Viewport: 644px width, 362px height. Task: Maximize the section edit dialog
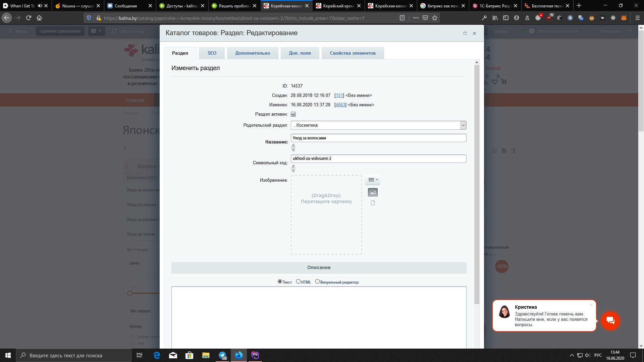click(465, 33)
